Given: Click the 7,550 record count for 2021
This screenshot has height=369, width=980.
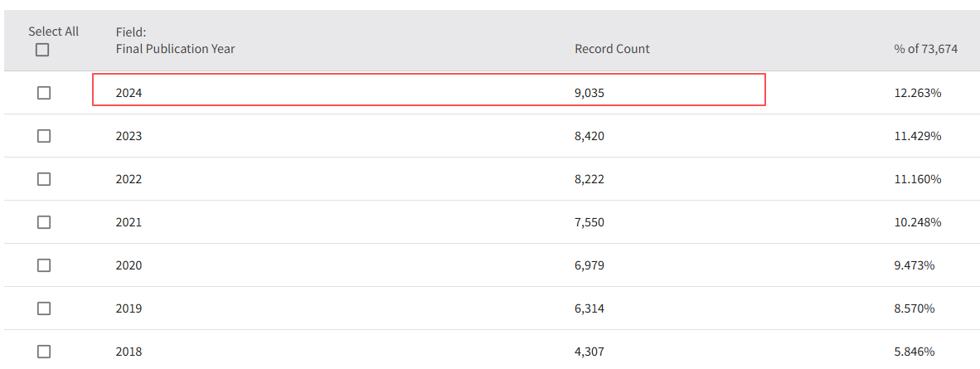Looking at the screenshot, I should (589, 222).
